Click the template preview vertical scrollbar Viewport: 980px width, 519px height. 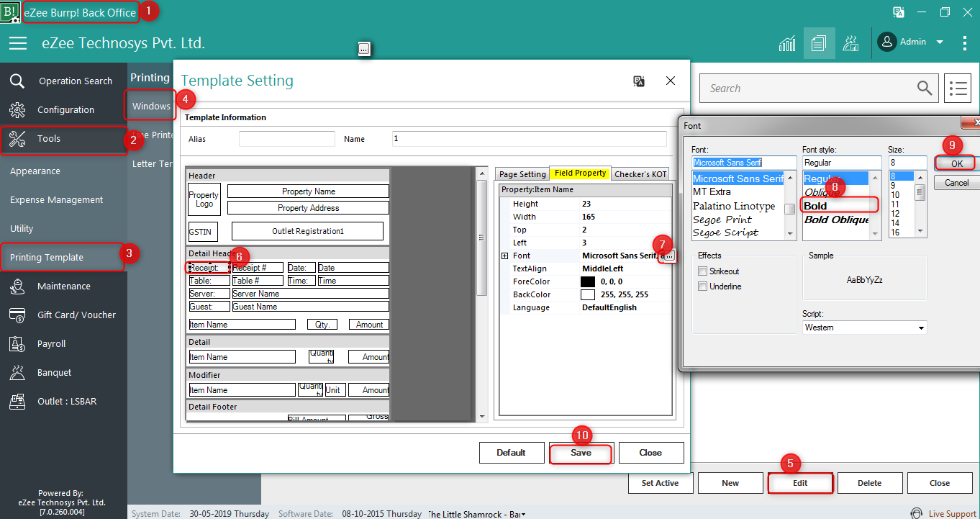(x=482, y=294)
